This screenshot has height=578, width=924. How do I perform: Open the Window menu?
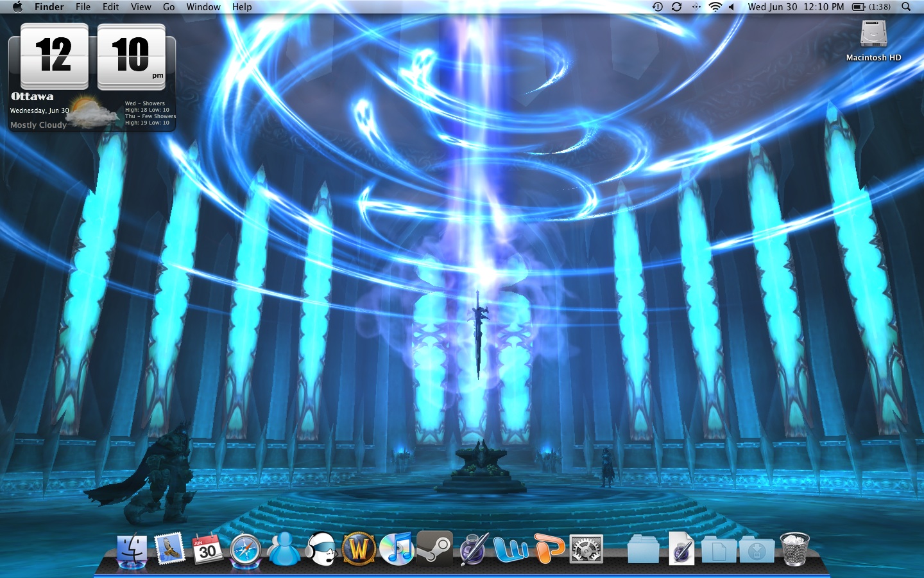point(203,6)
